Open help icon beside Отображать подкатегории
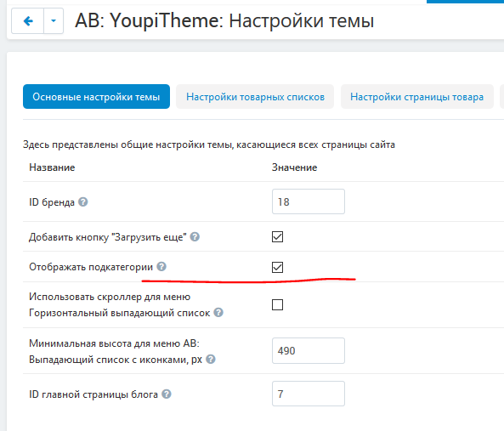The image size is (504, 431). click(x=161, y=266)
